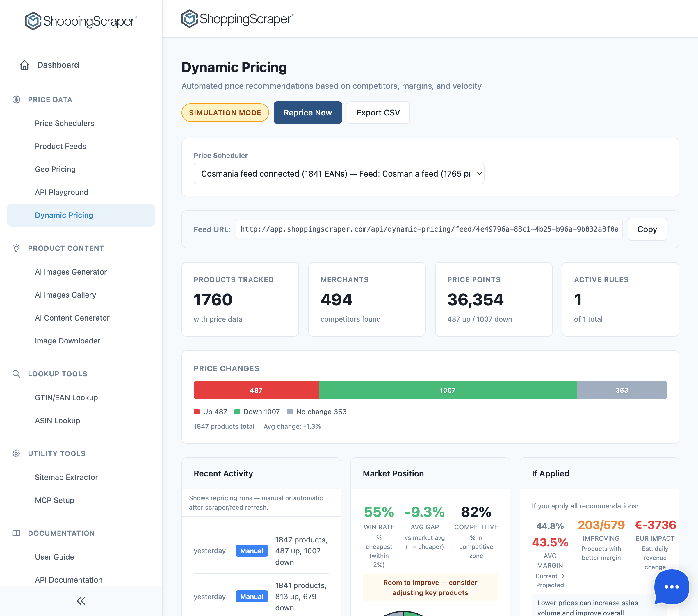Screen dimensions: 698x616
Task: Open Geo Pricing from the sidebar
Action: (55, 169)
